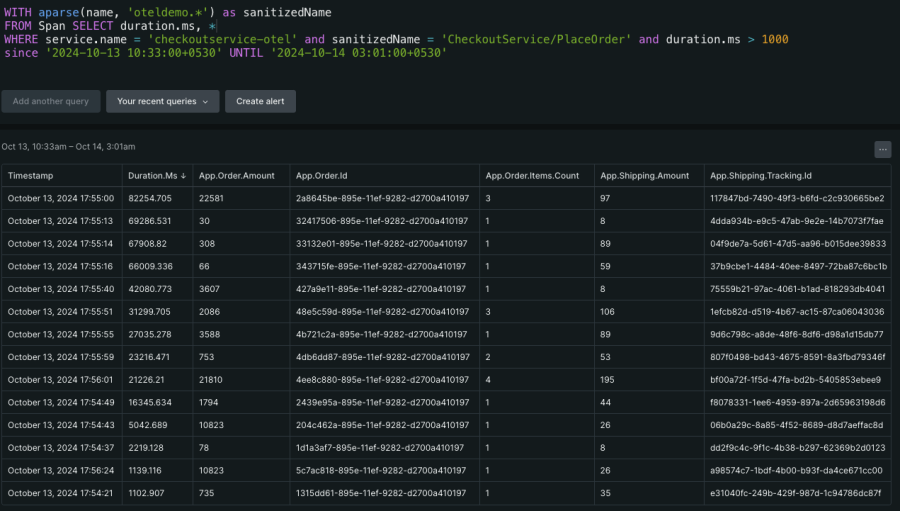This screenshot has width=900, height=511.
Task: Select the row with duration 82254.705
Action: [x=150, y=198]
